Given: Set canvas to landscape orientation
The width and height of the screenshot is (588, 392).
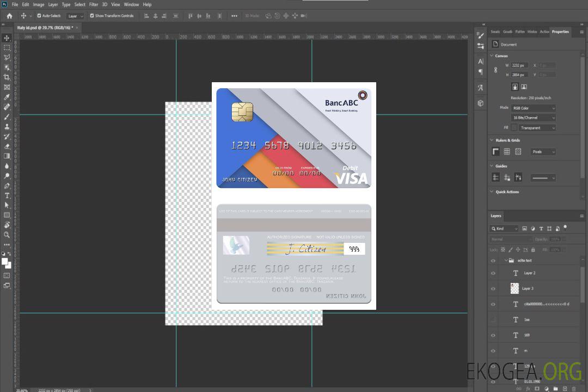Looking at the screenshot, I should point(524,87).
